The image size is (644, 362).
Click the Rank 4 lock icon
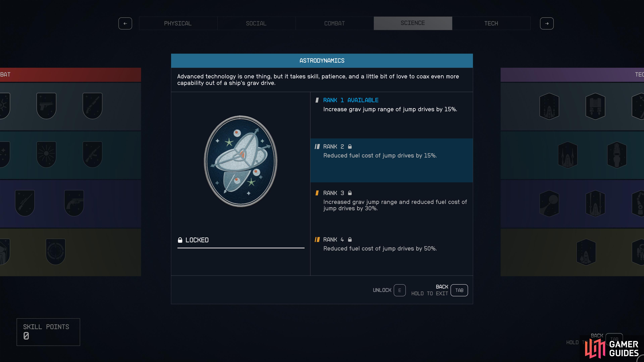tap(350, 239)
